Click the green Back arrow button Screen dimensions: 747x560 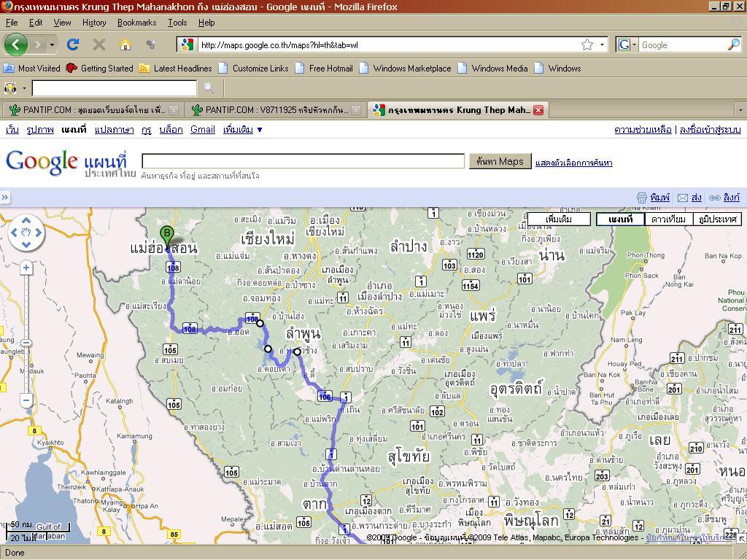click(x=16, y=44)
